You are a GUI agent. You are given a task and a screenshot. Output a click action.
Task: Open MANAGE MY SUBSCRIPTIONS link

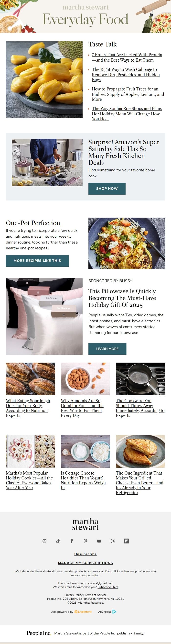tap(85, 563)
